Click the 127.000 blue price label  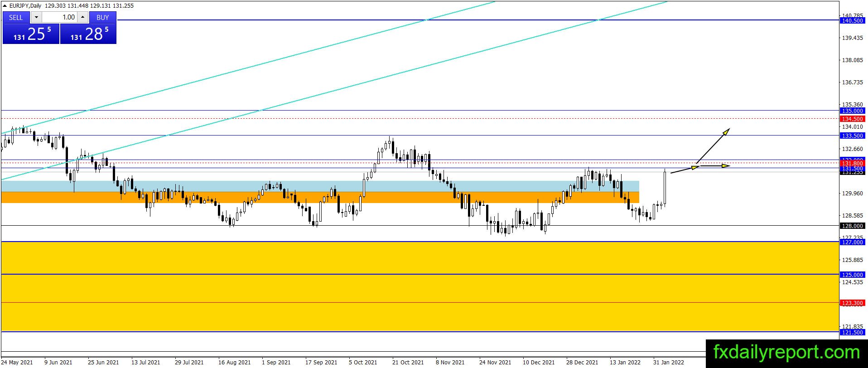click(x=852, y=242)
